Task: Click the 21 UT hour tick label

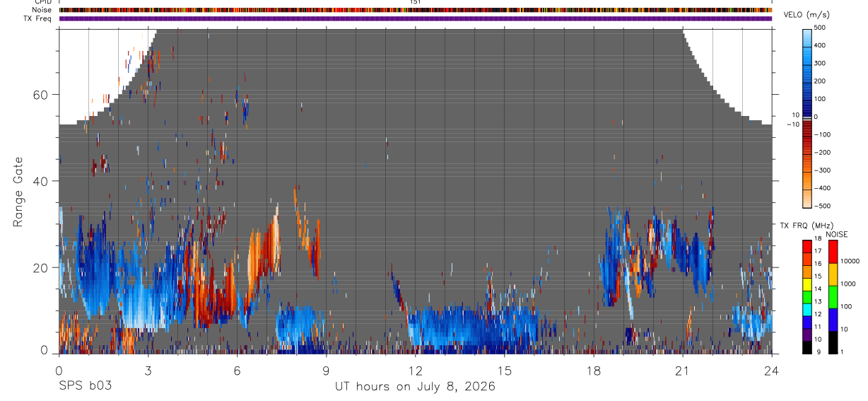Action: [x=682, y=371]
